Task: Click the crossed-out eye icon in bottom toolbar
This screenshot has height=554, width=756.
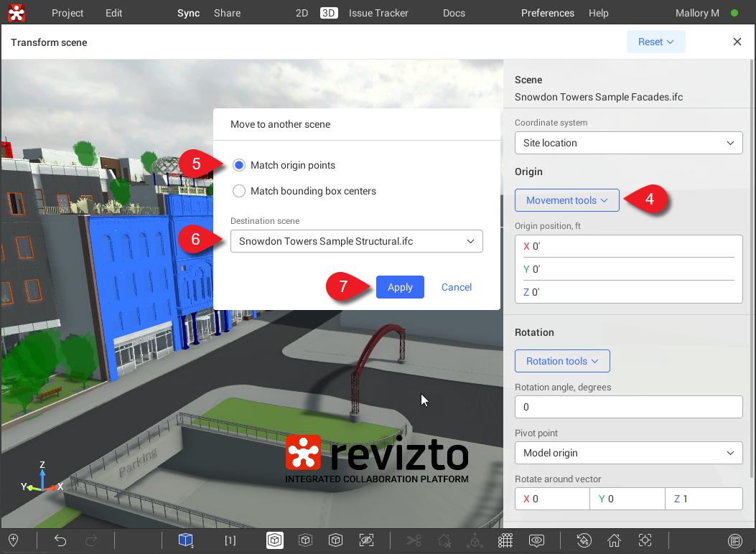Action: pyautogui.click(x=366, y=540)
